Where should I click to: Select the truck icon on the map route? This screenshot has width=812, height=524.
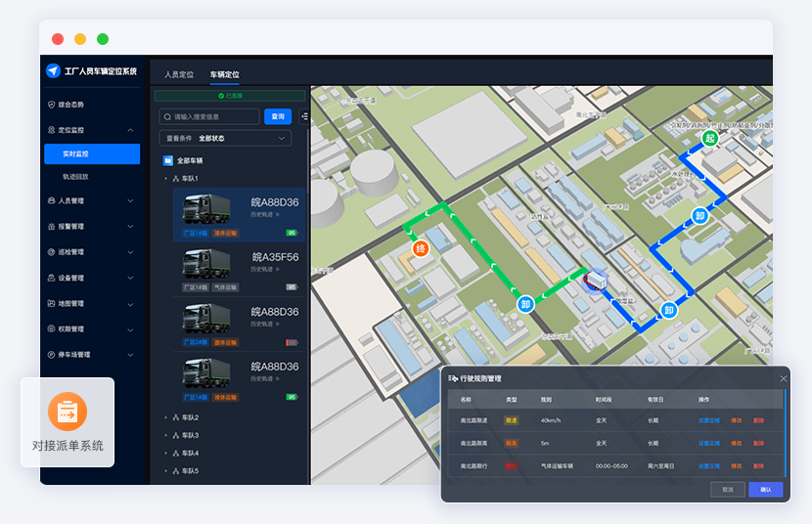point(595,282)
